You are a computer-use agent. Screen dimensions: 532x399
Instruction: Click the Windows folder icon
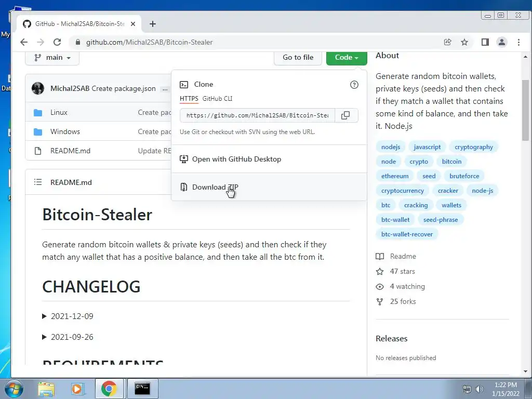point(38,131)
